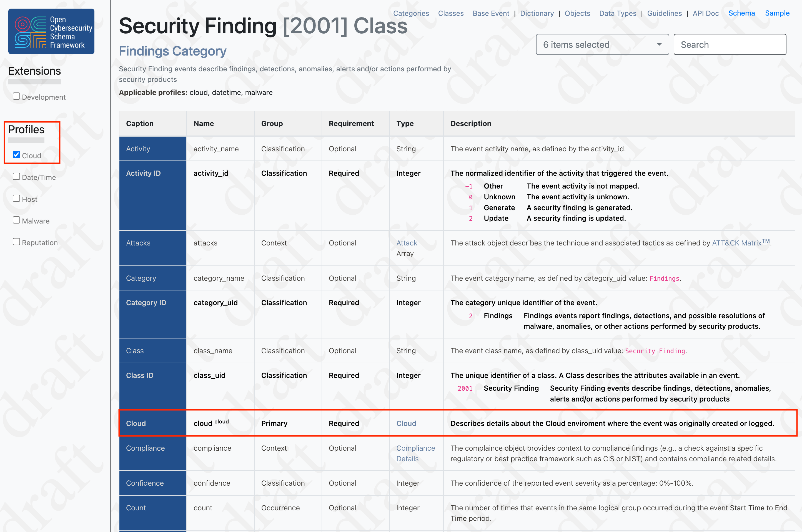Open the Categories navigation page
802x532 pixels.
pos(411,13)
